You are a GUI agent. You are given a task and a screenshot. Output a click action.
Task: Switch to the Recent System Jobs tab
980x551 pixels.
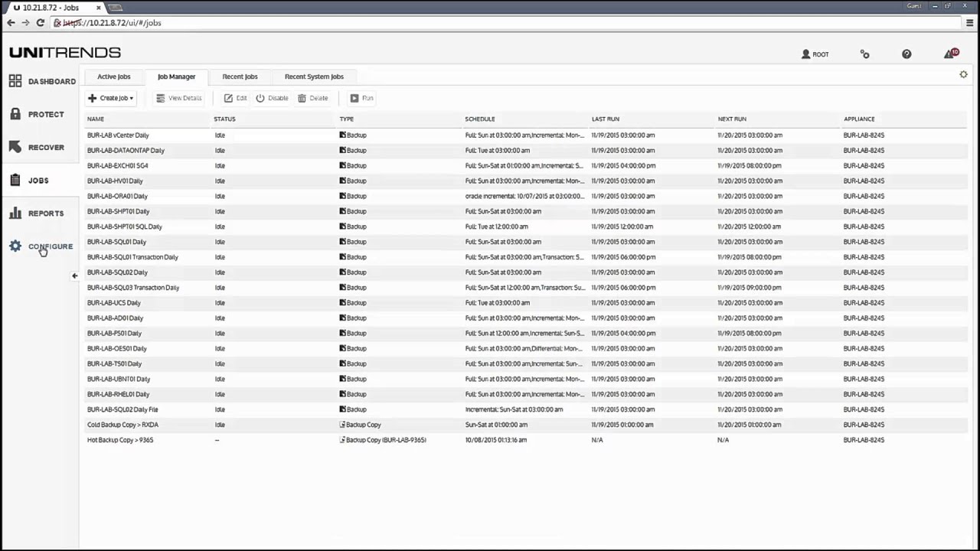314,77
